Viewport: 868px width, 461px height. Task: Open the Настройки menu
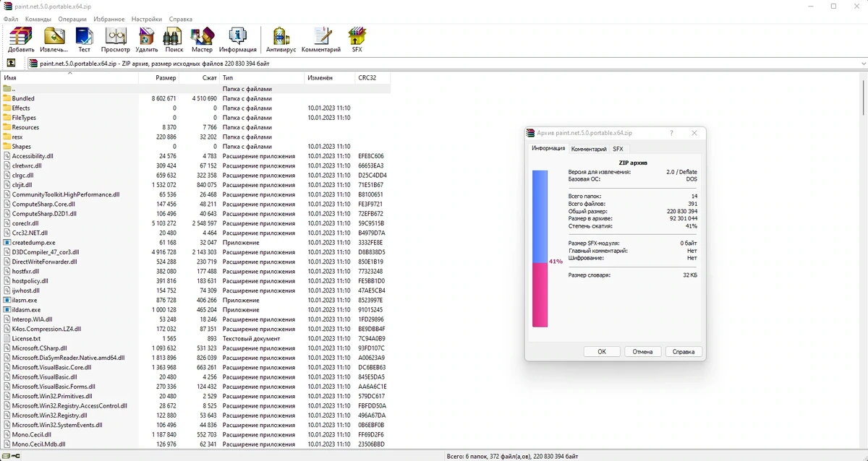pyautogui.click(x=147, y=19)
